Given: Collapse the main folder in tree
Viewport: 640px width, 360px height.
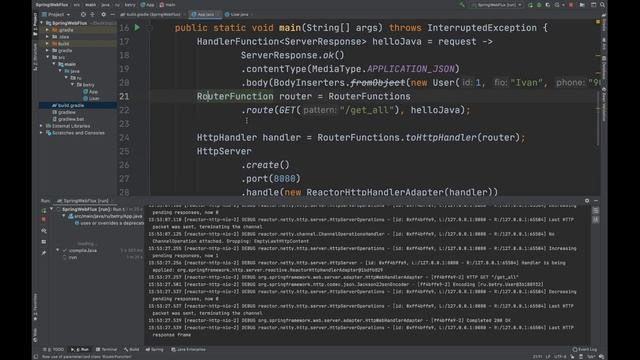Looking at the screenshot, I should [53, 64].
